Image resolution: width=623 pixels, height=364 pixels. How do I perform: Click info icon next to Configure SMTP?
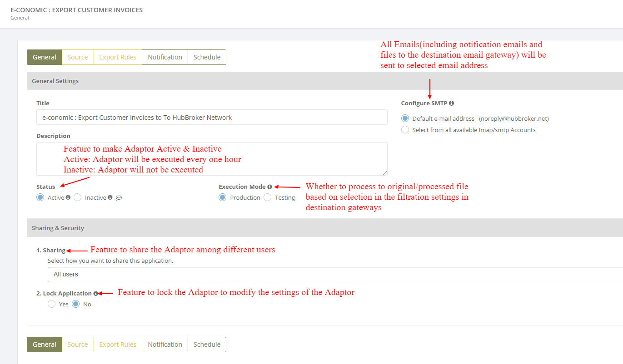click(x=451, y=103)
